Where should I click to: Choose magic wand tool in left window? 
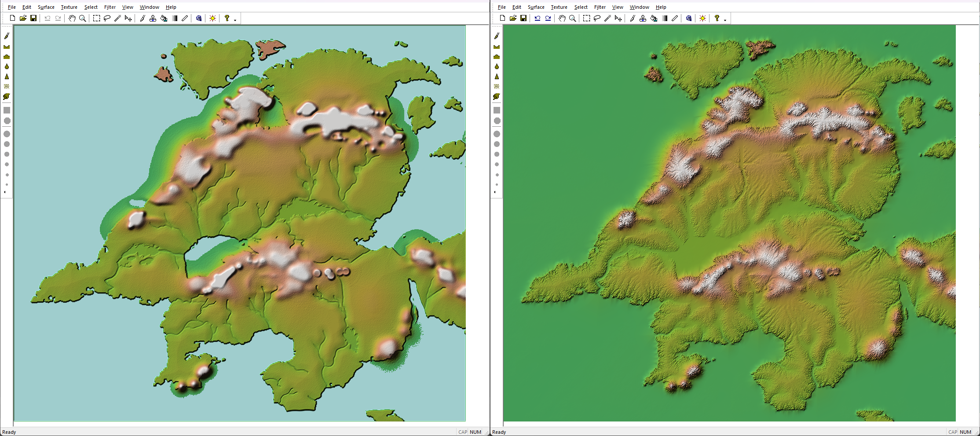point(117,18)
